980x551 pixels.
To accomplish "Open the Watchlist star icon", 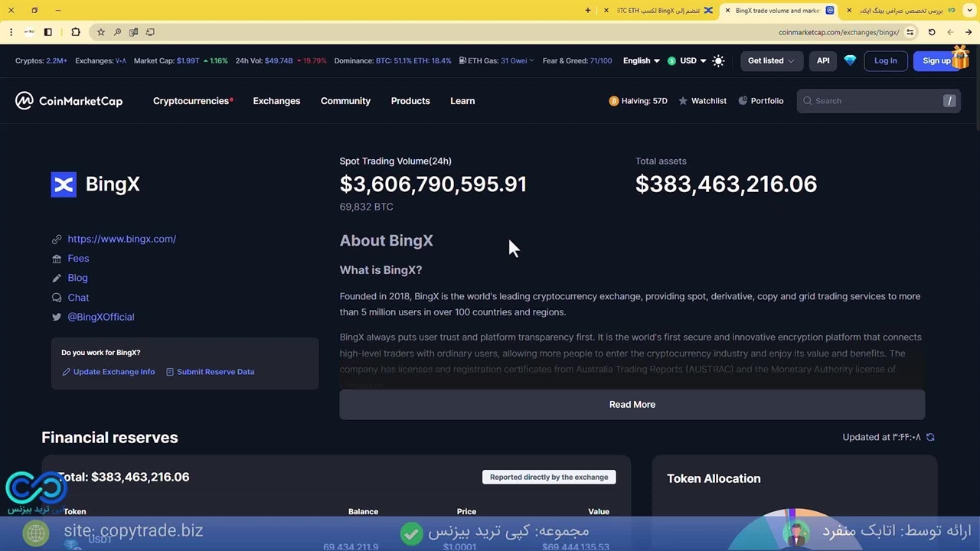I will pyautogui.click(x=683, y=101).
